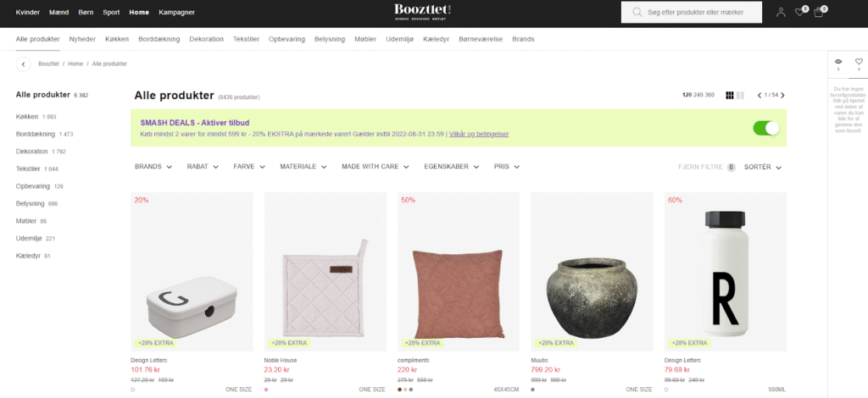Select Kampagner in the top menu
The image size is (868, 398).
(x=176, y=12)
